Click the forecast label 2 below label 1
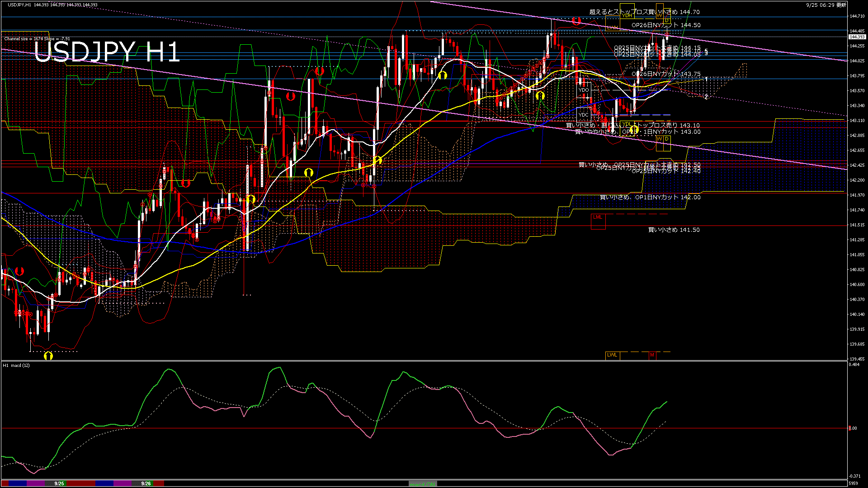 click(706, 97)
